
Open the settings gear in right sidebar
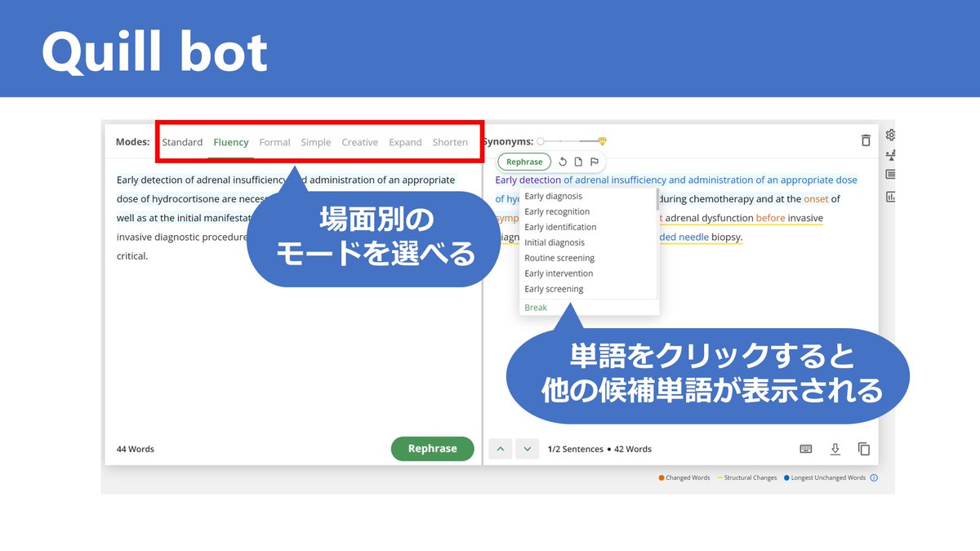click(890, 135)
